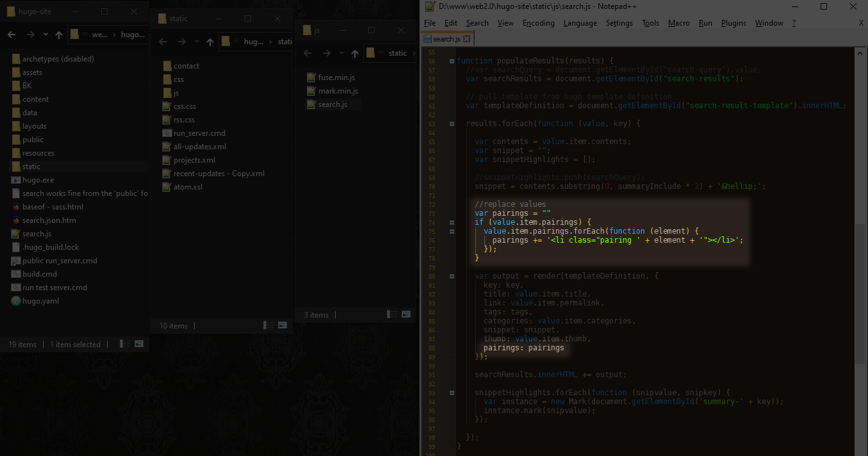Open the Encoding menu
The height and width of the screenshot is (456, 868).
(x=538, y=23)
